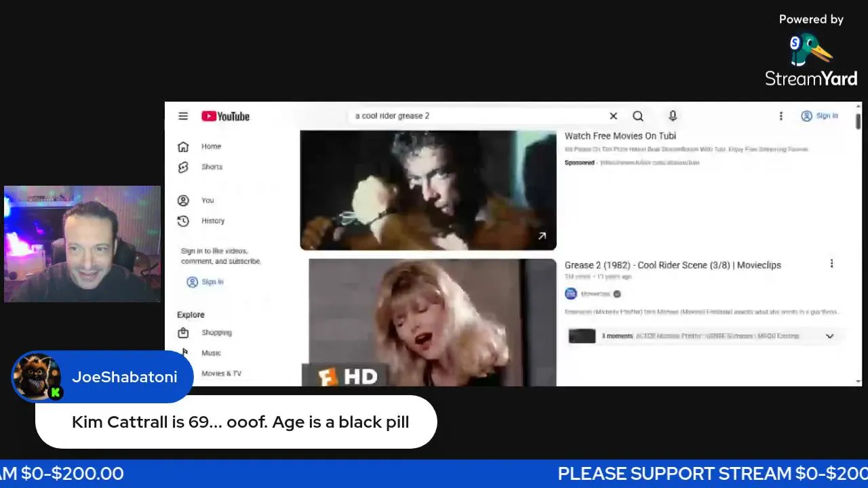Expand the '3 moments' chevron
Screen dimensions: 868x488
(829, 336)
